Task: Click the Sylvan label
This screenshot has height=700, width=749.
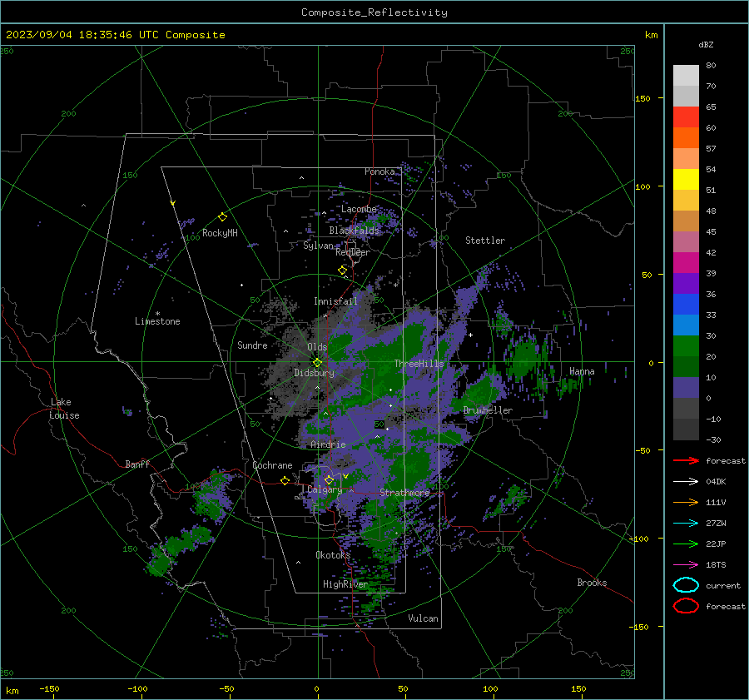Action: point(318,246)
